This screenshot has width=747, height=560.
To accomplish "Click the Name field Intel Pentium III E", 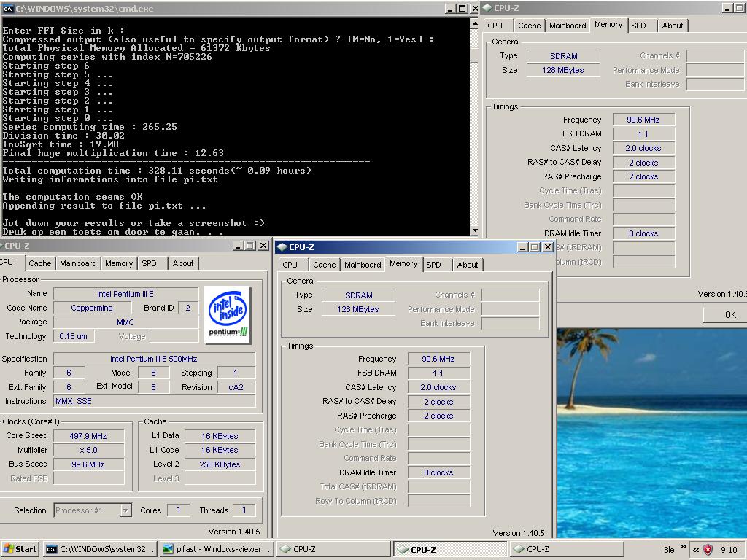I will [x=125, y=295].
